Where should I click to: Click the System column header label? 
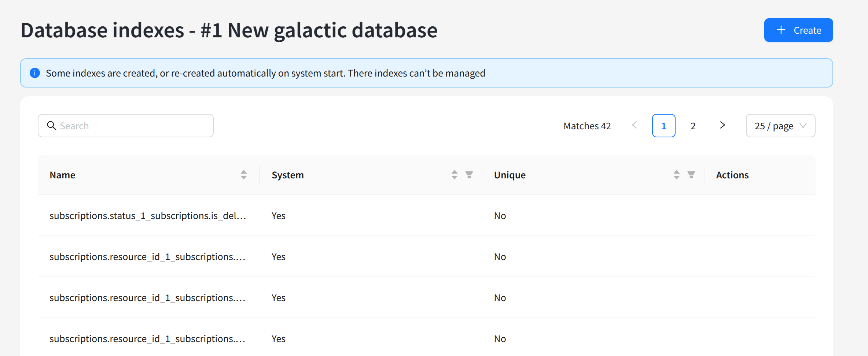pyautogui.click(x=288, y=175)
